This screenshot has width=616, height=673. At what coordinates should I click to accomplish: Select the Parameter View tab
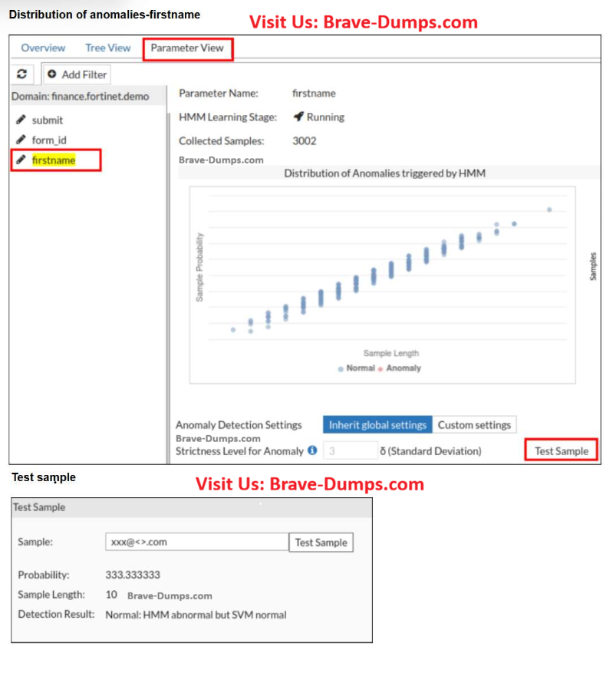click(x=187, y=48)
